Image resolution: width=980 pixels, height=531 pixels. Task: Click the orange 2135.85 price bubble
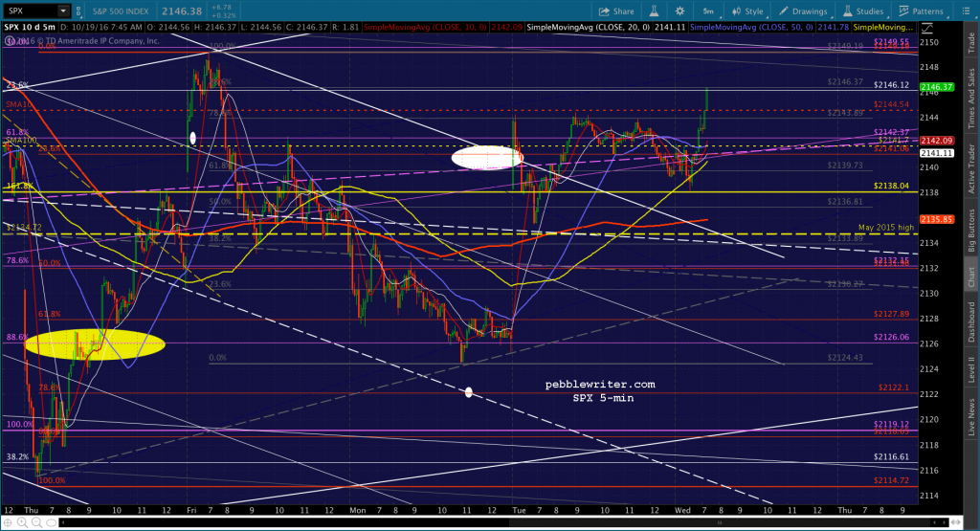[937, 220]
